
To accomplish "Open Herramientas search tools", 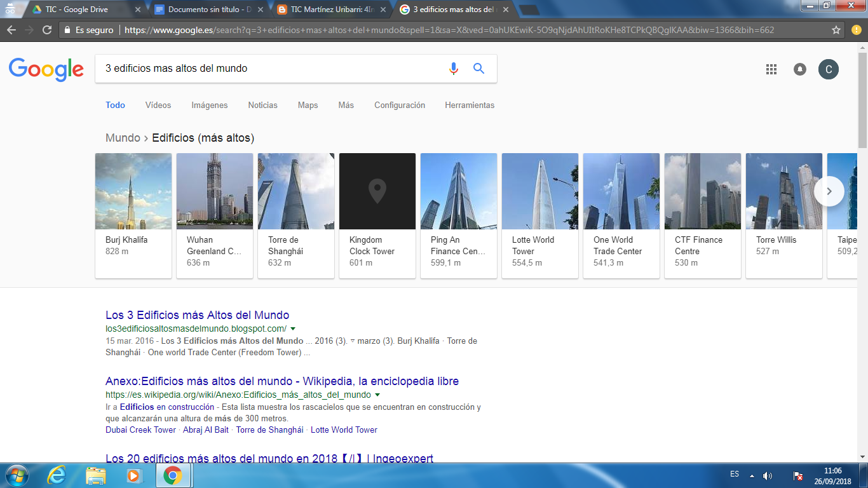I will tap(470, 105).
